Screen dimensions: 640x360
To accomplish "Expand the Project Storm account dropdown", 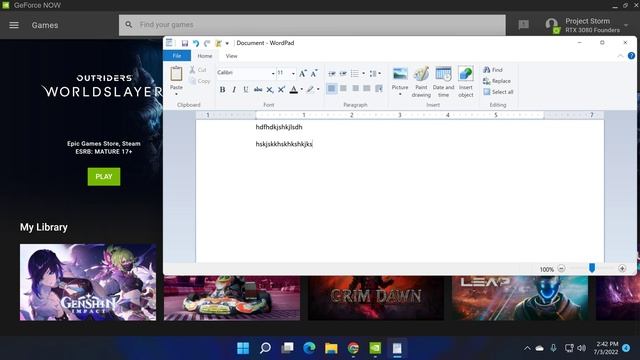I will coord(626,25).
